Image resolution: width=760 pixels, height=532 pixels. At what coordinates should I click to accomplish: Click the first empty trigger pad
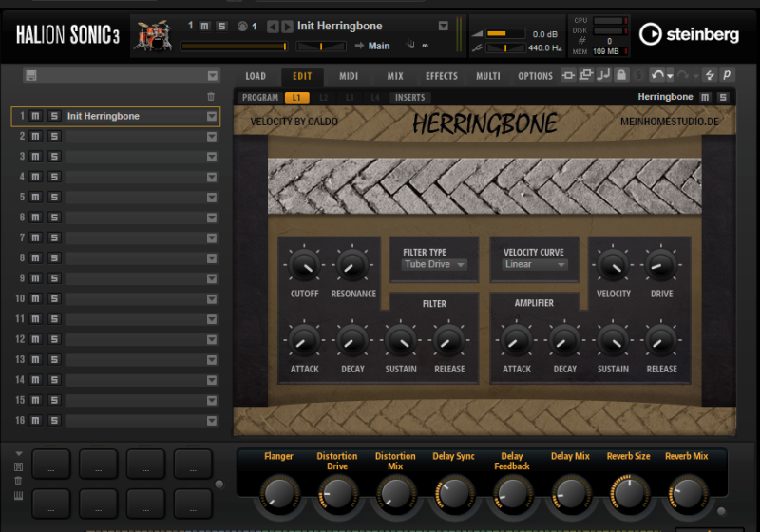click(51, 465)
